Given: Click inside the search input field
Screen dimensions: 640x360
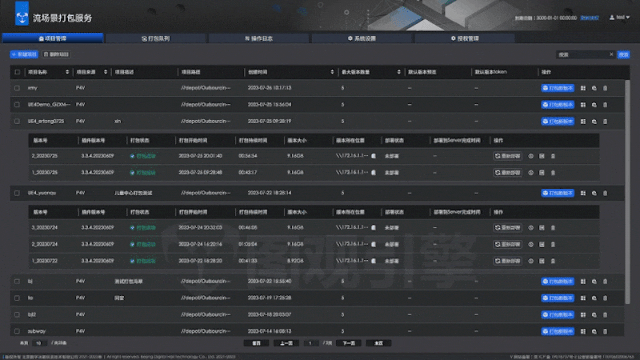Looking at the screenshot, I should coord(582,55).
